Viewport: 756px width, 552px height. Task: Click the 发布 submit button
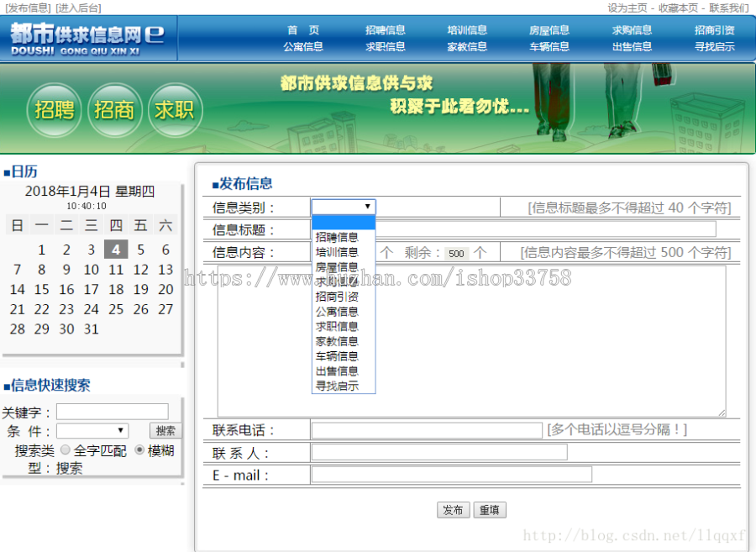[x=453, y=509]
